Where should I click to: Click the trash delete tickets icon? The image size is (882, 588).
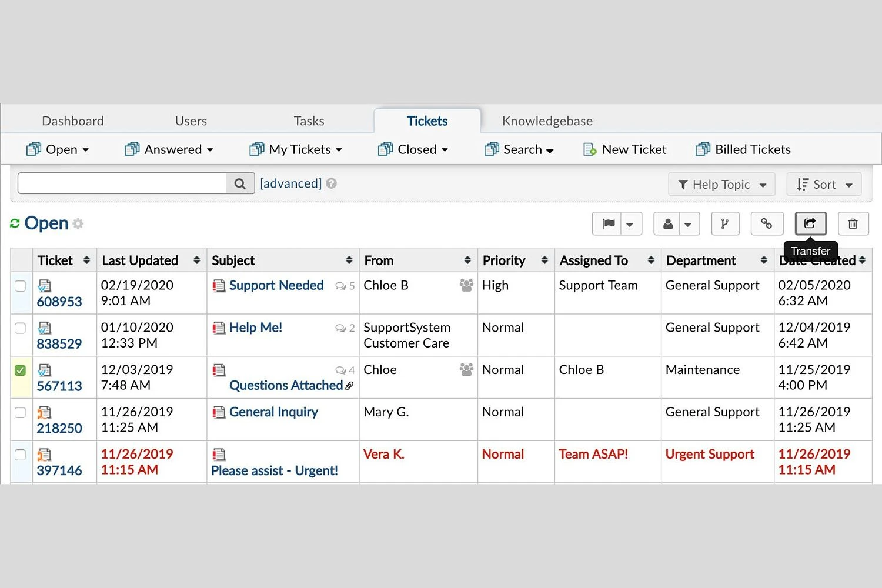click(x=853, y=223)
